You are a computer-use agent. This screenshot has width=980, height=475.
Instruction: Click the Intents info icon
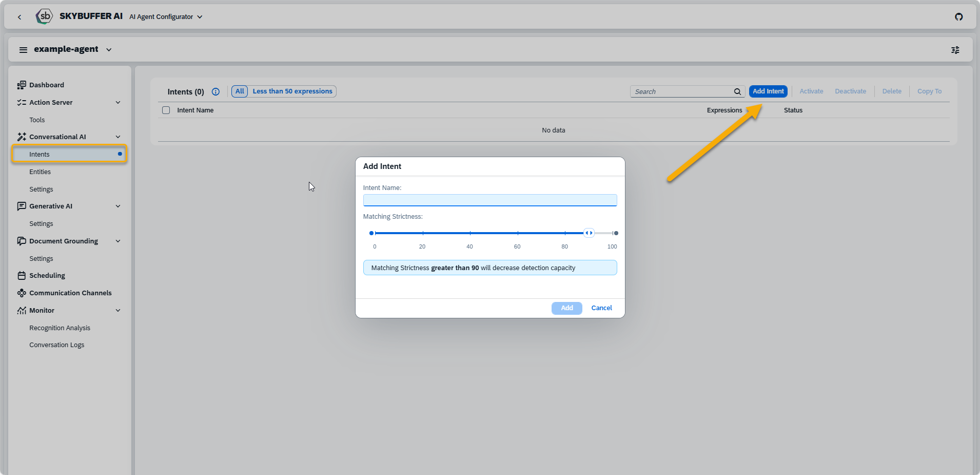tap(215, 92)
